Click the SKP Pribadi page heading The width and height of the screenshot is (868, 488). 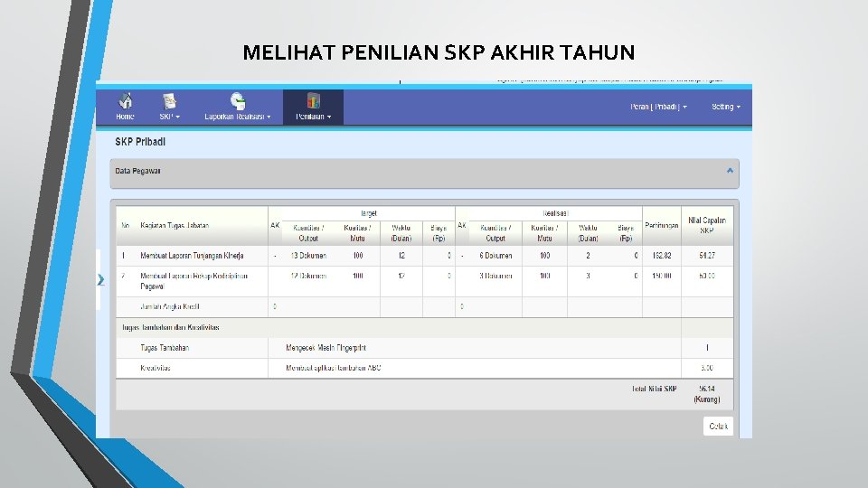(x=140, y=142)
